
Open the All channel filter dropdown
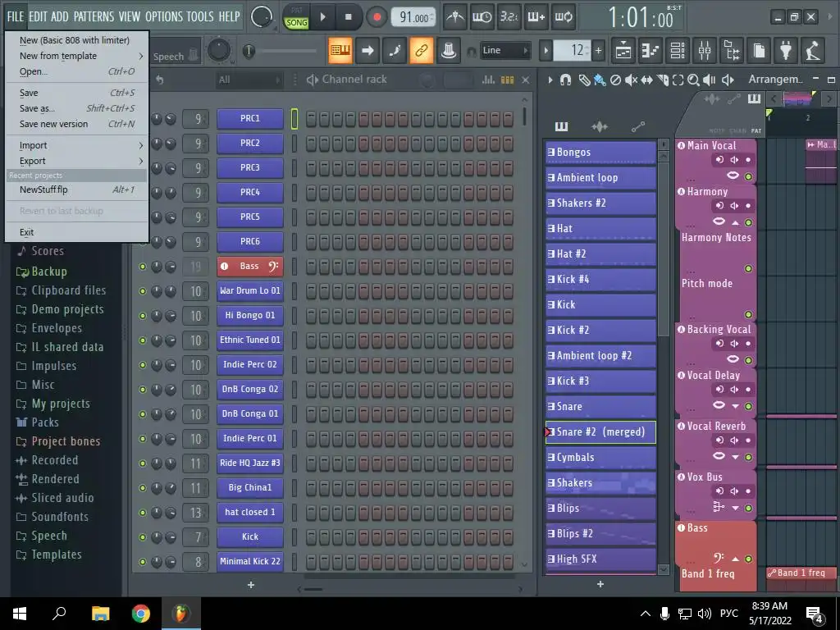(x=249, y=80)
